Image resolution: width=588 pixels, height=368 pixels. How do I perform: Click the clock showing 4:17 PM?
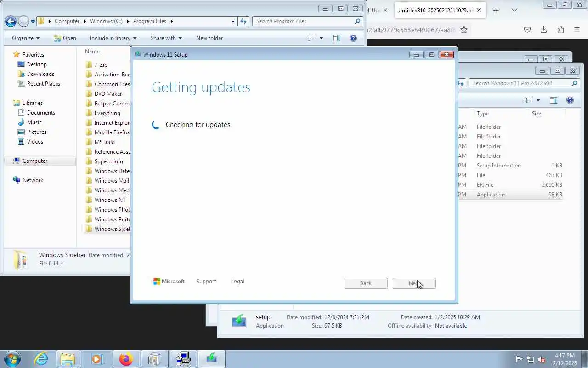tap(564, 356)
